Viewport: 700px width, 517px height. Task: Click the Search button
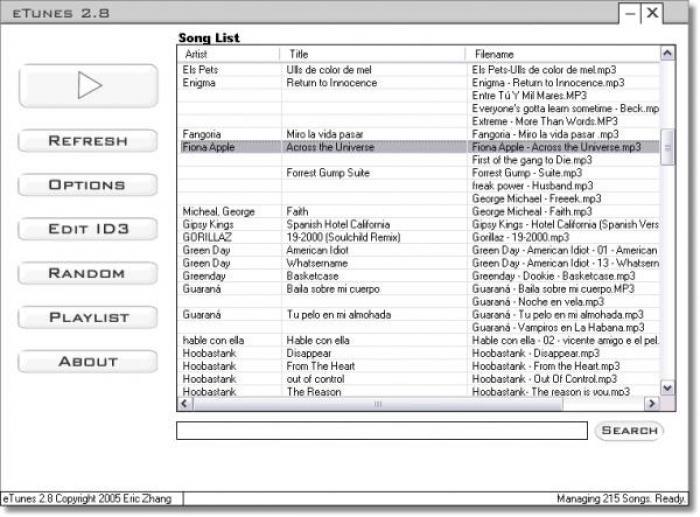(x=629, y=430)
